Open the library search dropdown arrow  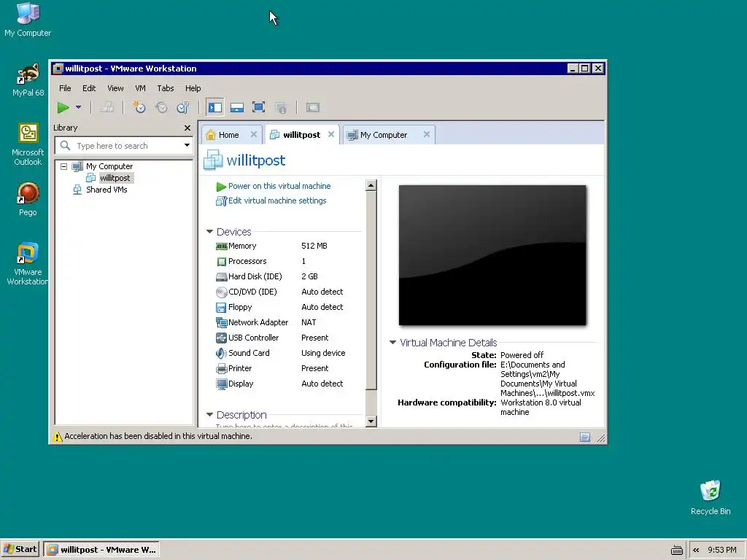[x=187, y=145]
